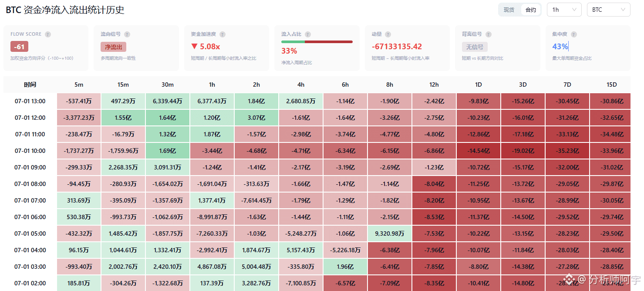This screenshot has height=291, width=644.
Task: Click the 1.96亿 cell
Action: [x=345, y=267]
